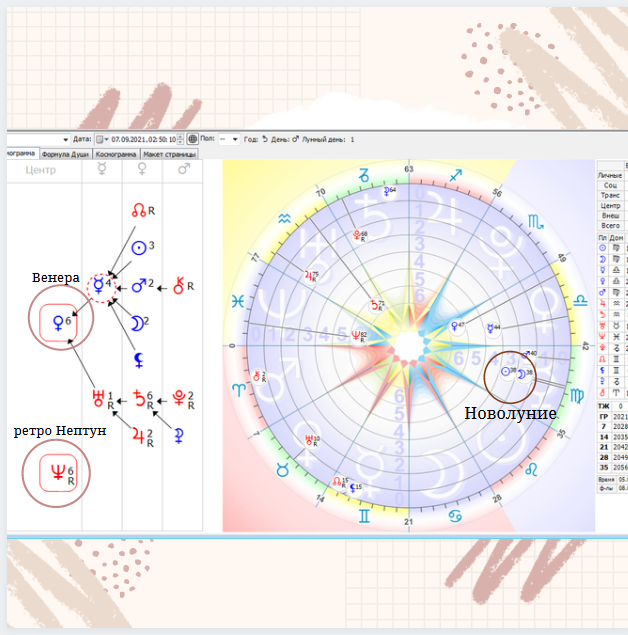628x635 pixels.
Task: Switch to the Формула Души tab
Action: click(65, 154)
